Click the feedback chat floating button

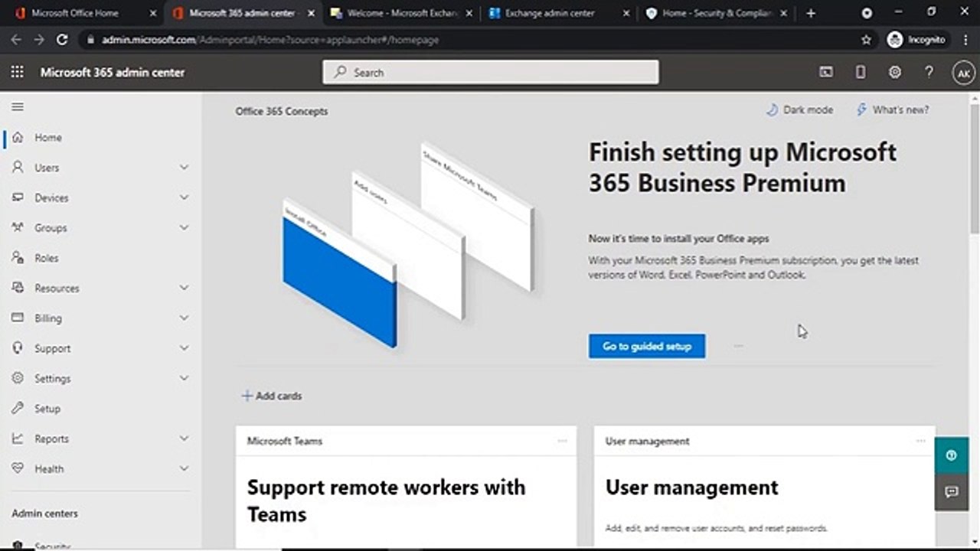[952, 492]
